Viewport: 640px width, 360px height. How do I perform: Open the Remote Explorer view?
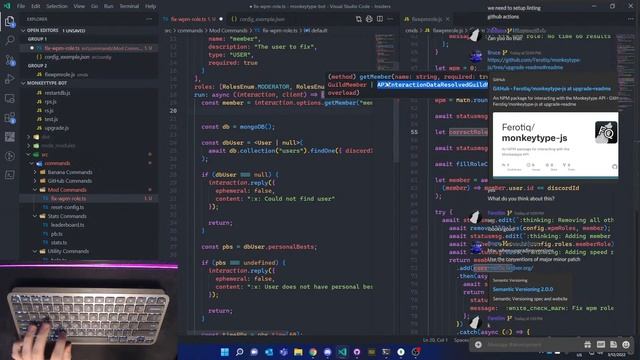click(10, 98)
